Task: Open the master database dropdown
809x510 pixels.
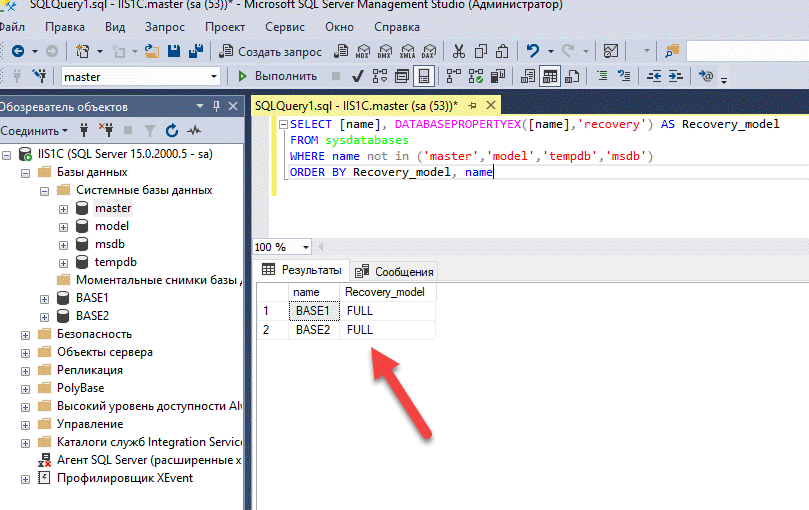Action: coord(214,77)
